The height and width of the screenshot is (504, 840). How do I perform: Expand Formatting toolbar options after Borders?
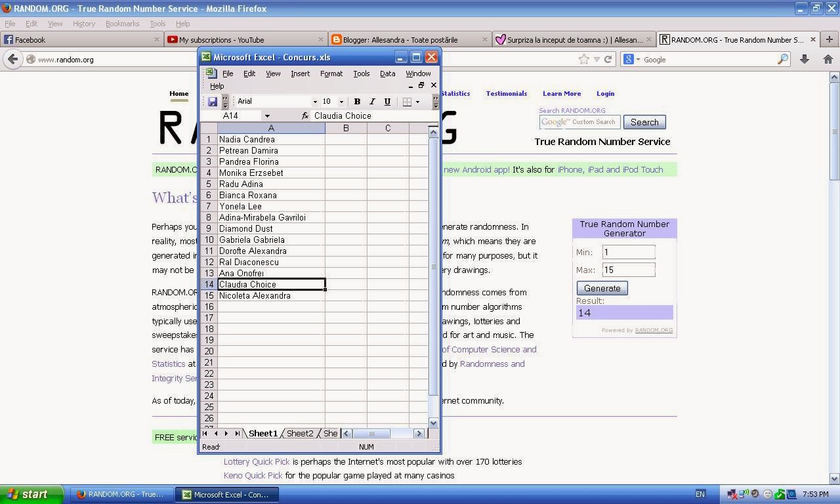435,102
